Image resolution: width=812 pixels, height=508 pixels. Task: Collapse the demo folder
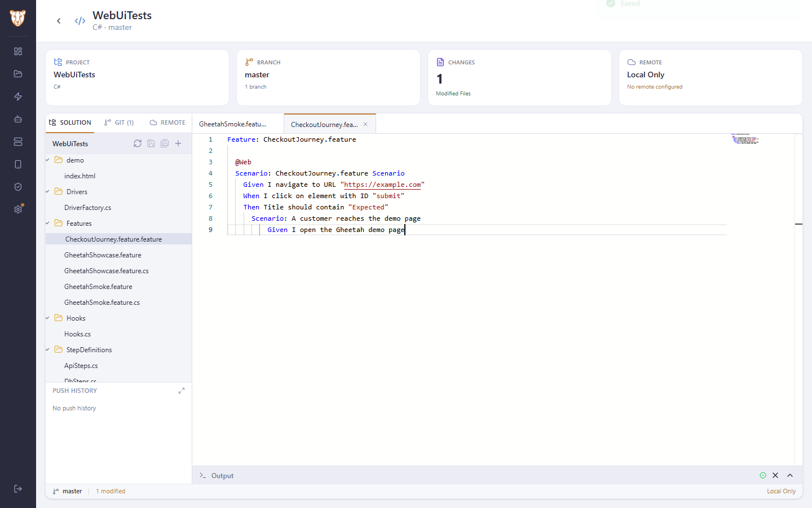coord(48,160)
